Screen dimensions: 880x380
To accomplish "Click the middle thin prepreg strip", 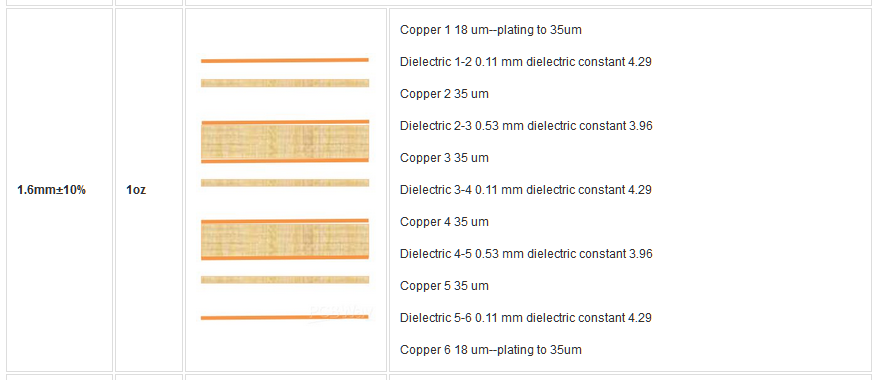I will [285, 183].
